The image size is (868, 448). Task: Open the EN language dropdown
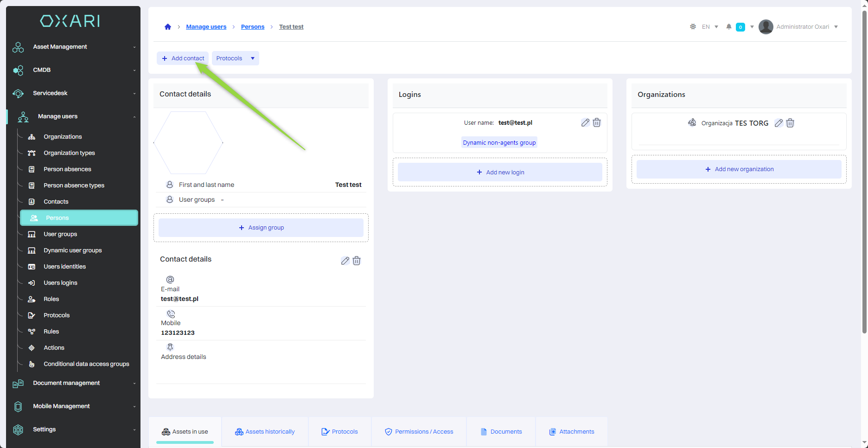710,27
